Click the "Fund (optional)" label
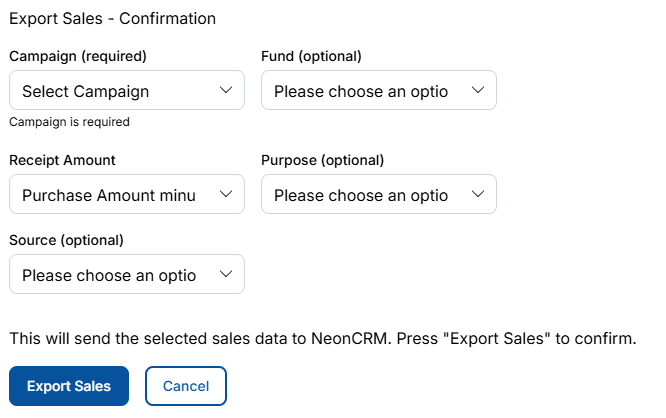The image size is (666, 418). pos(311,56)
